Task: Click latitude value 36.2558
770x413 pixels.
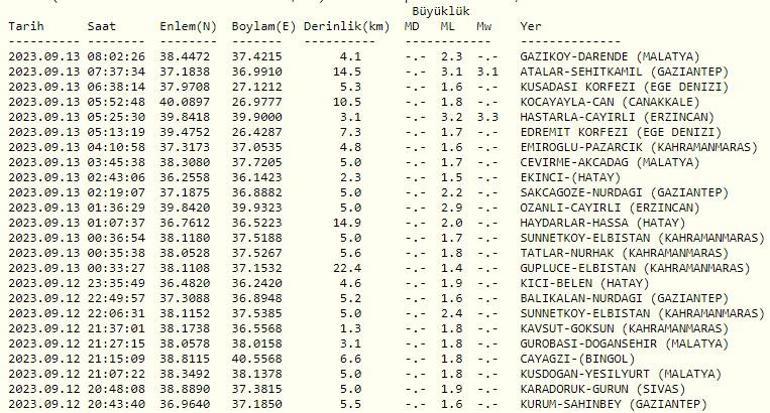Action: coord(185,178)
